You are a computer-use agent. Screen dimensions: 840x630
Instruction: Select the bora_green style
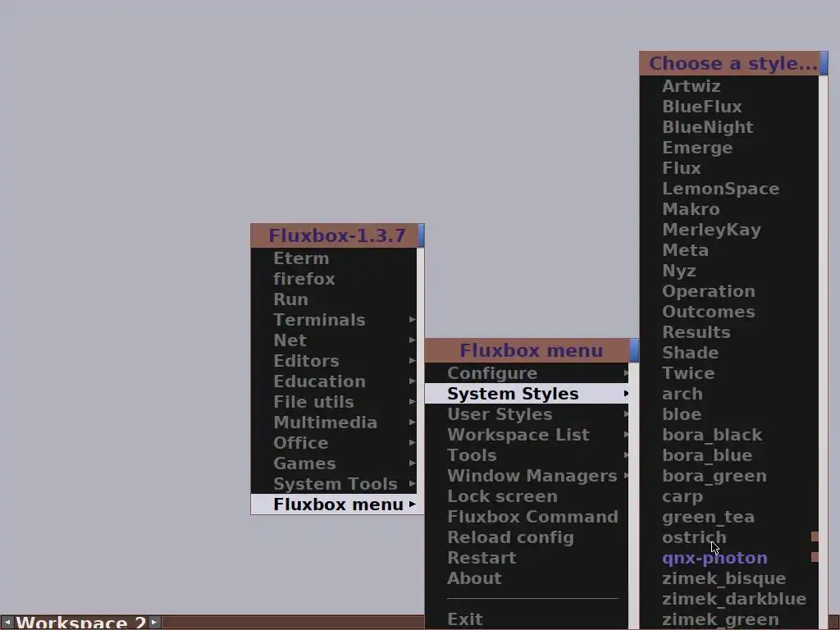point(729,476)
